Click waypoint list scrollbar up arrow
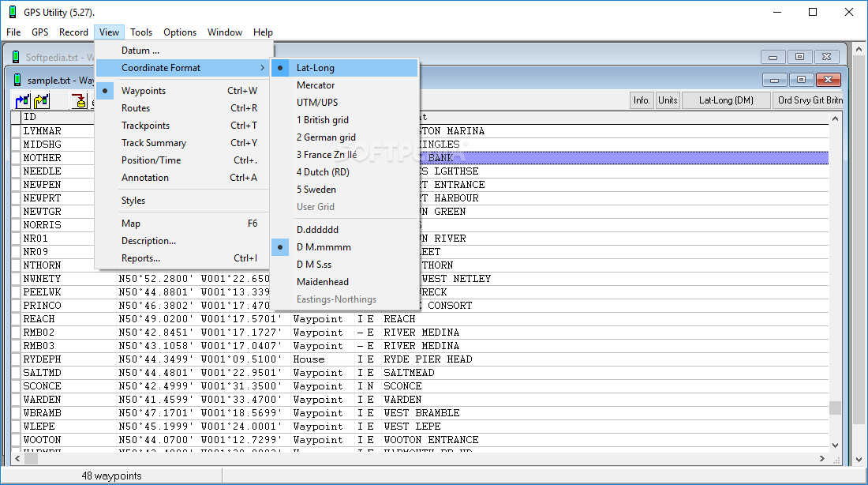Image resolution: width=868 pixels, height=485 pixels. point(835,118)
